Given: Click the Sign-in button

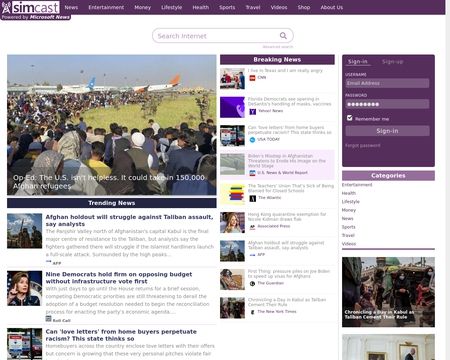Looking at the screenshot, I should pos(387,131).
